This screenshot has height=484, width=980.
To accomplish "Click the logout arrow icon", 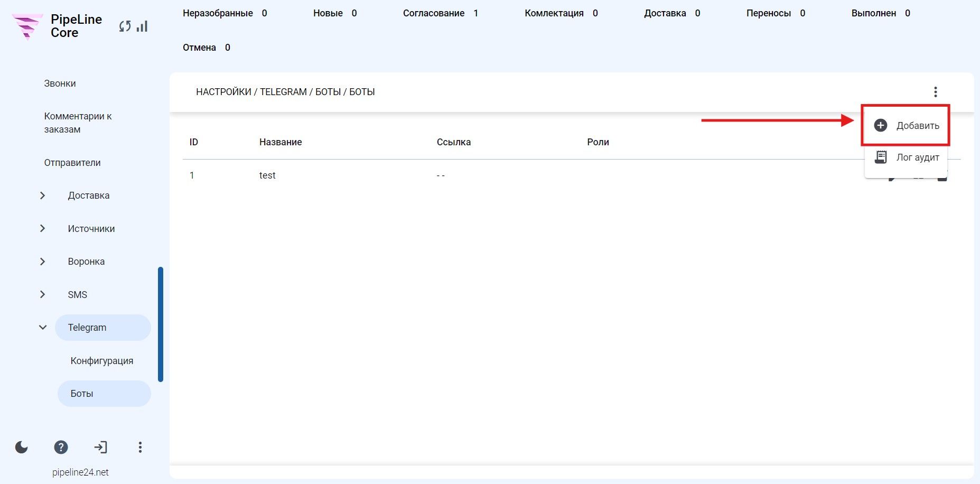I will [x=100, y=448].
